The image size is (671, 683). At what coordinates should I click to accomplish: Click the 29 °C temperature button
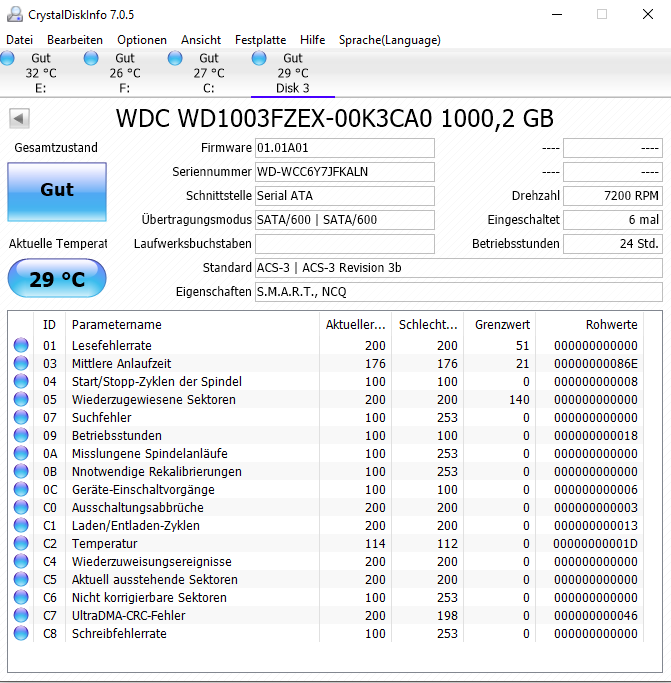coord(57,278)
